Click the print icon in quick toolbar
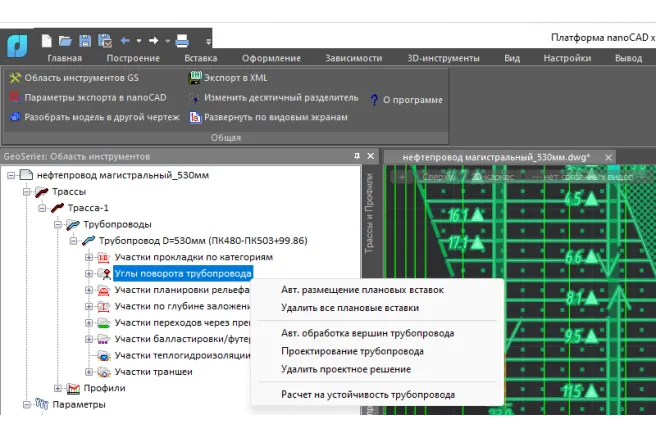This screenshot has height=436, width=656. (x=182, y=41)
